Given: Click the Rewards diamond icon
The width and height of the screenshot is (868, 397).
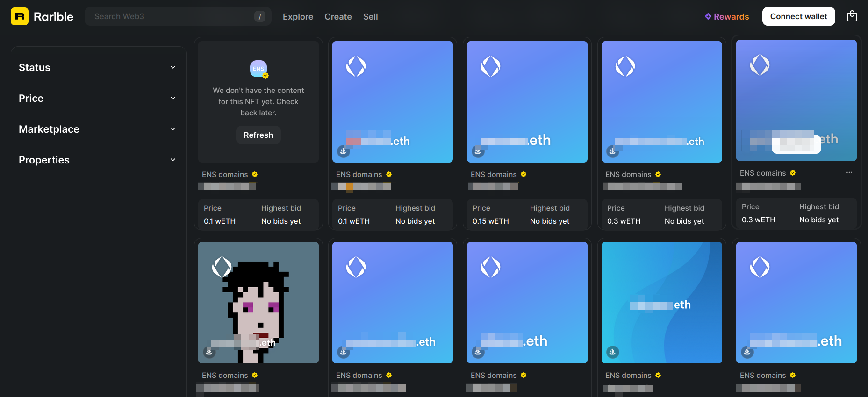Looking at the screenshot, I should 708,16.
